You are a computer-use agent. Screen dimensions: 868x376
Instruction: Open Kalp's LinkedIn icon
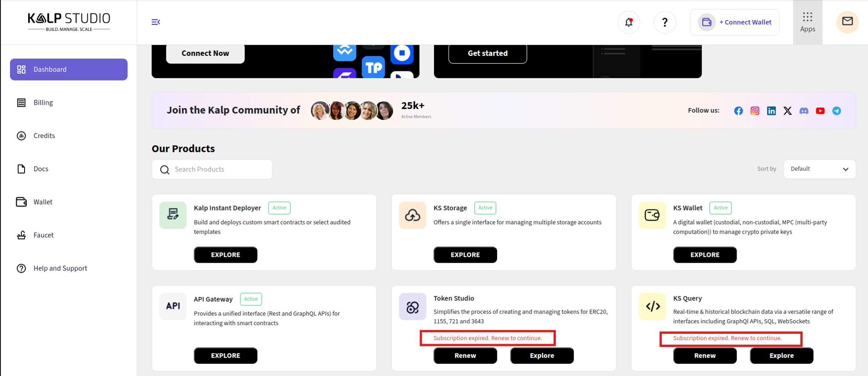[771, 111]
